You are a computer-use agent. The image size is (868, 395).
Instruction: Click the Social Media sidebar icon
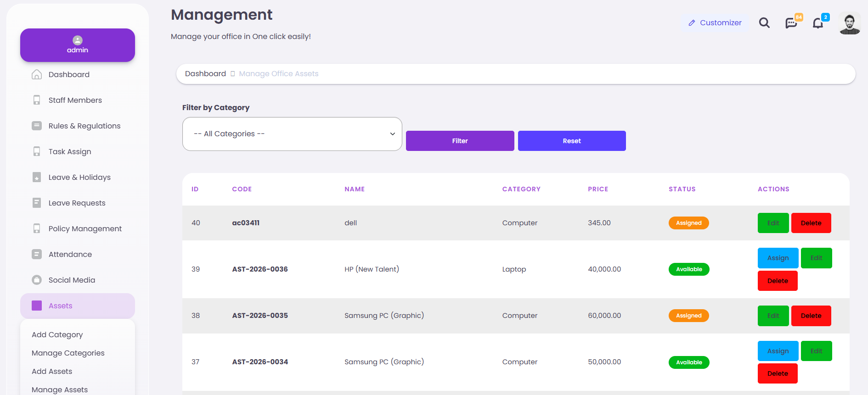[x=37, y=280]
